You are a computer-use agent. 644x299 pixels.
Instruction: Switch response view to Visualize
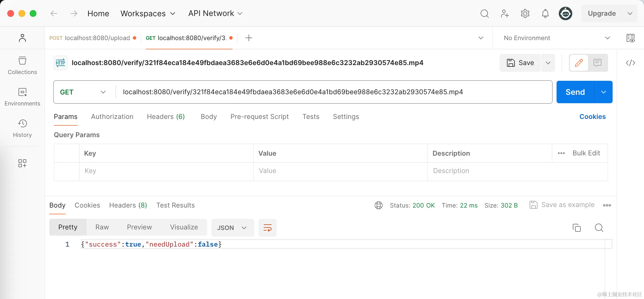[x=184, y=227]
